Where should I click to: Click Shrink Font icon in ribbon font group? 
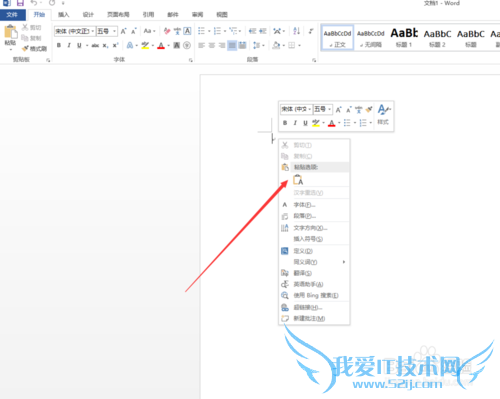tap(134, 31)
